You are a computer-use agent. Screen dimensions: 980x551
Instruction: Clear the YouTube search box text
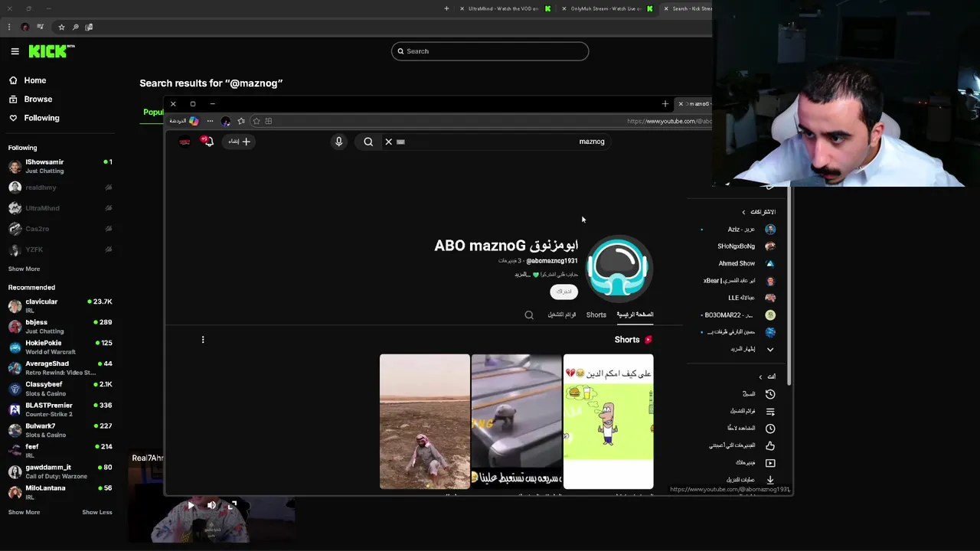pos(388,142)
